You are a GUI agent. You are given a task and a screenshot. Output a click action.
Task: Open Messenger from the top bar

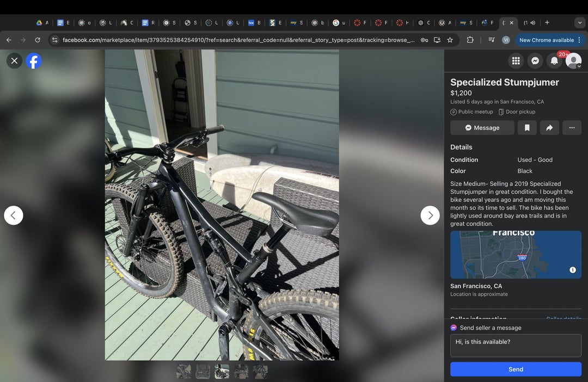(535, 60)
